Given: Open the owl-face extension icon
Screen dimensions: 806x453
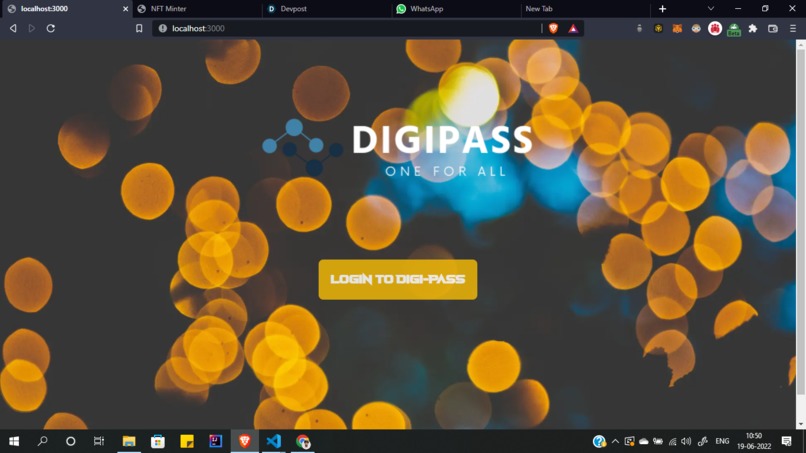Looking at the screenshot, I should 696,29.
